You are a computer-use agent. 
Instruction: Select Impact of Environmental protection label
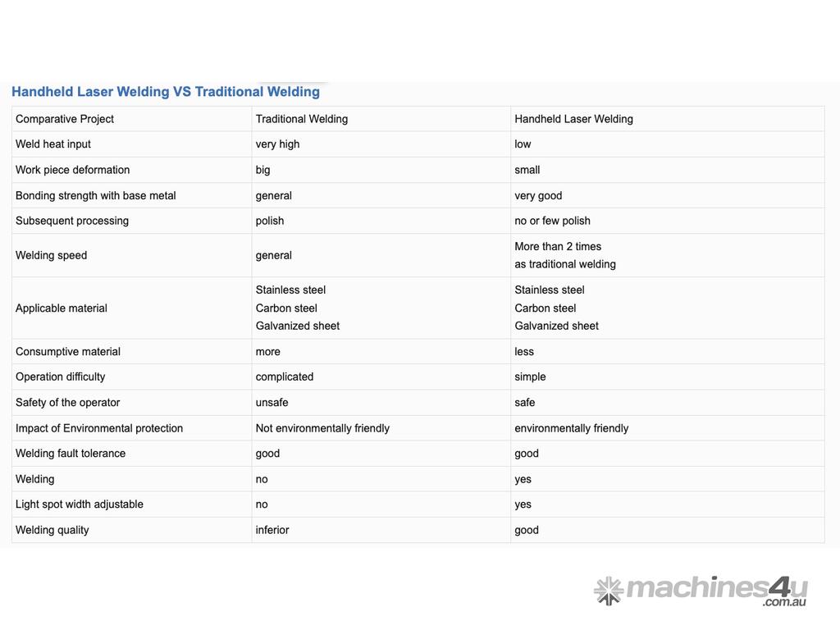(x=99, y=428)
